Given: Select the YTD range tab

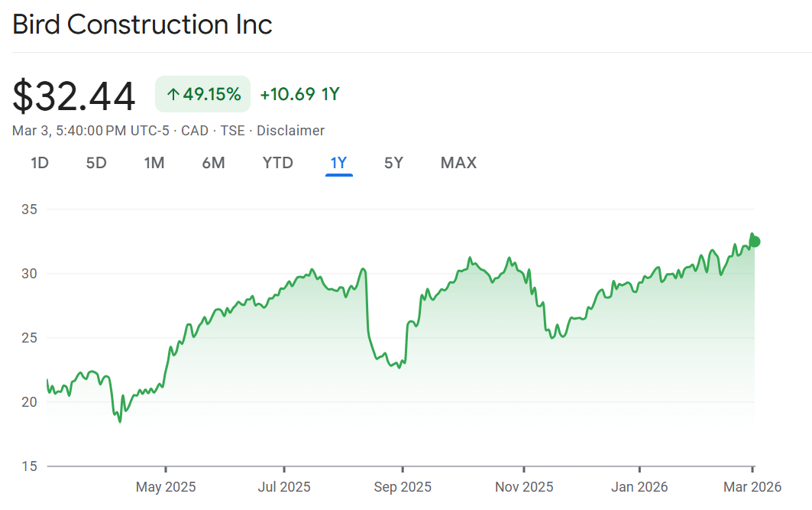Looking at the screenshot, I should coord(277,163).
